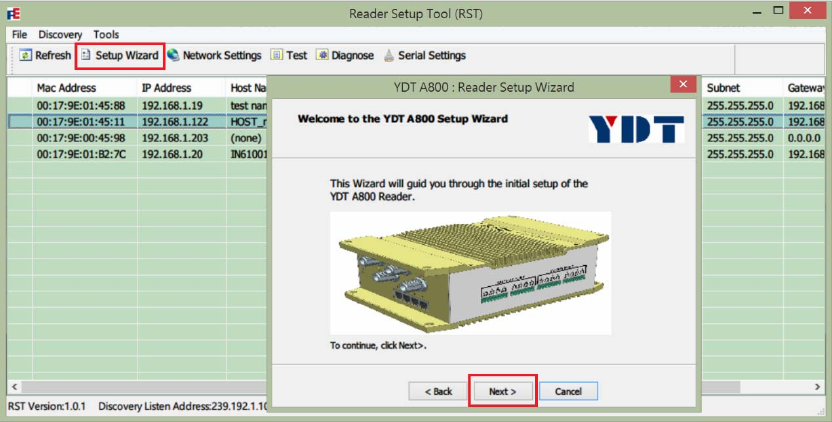Click the IP address 192.168.1.20
The width and height of the screenshot is (832, 422).
[172, 154]
